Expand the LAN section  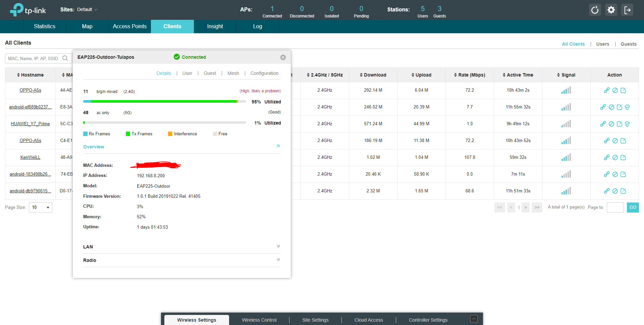(x=278, y=246)
